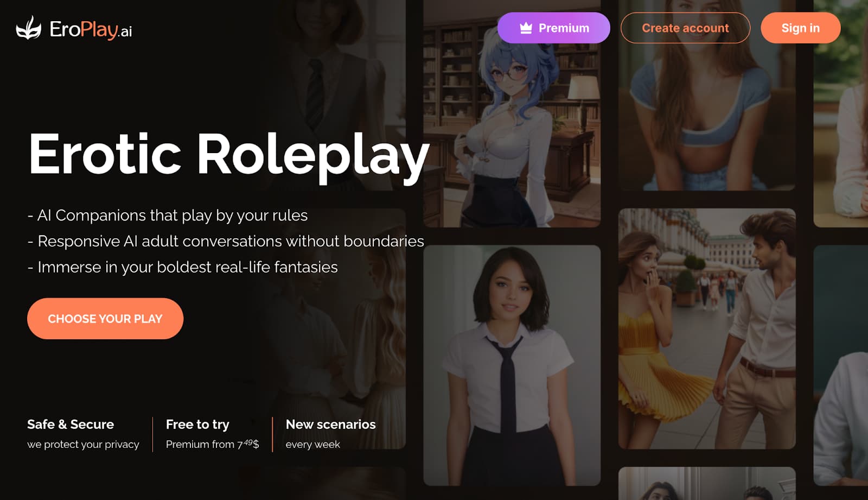The width and height of the screenshot is (868, 500).
Task: Open the anime girl with glasses card
Action: pos(512,113)
